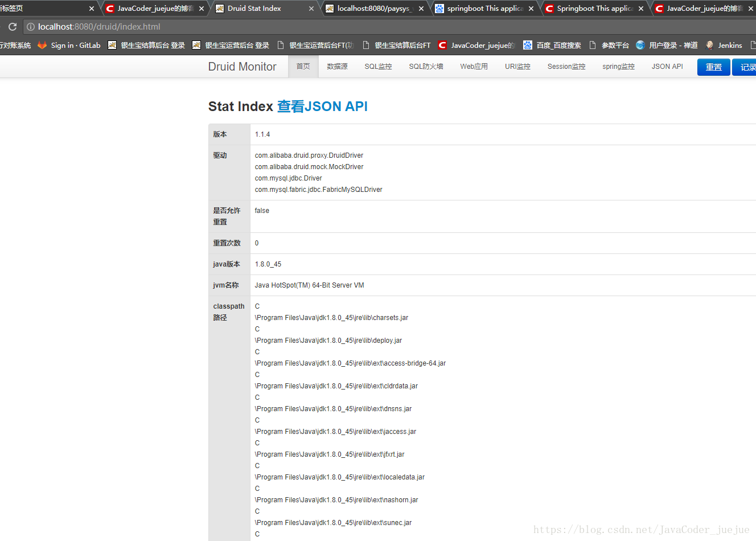The width and height of the screenshot is (756, 541).
Task: Open 银生宝结算后台 登录 bookmark
Action: pyautogui.click(x=146, y=45)
